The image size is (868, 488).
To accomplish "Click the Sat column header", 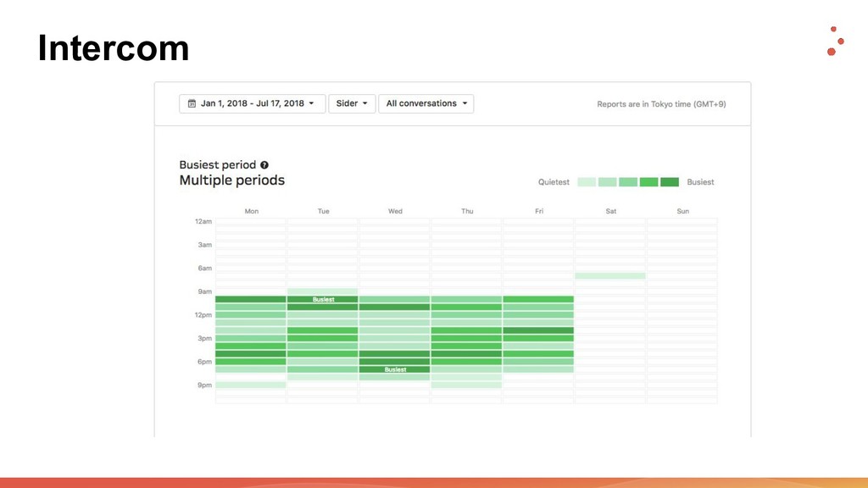I will click(611, 211).
